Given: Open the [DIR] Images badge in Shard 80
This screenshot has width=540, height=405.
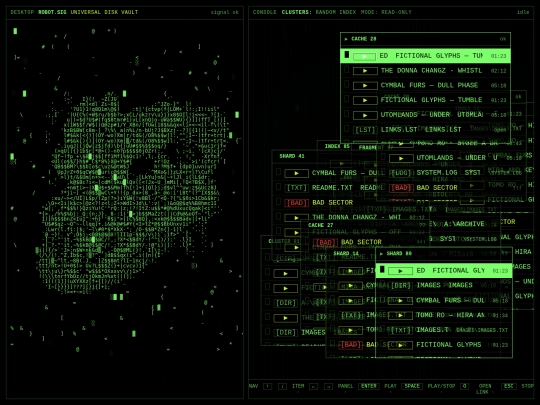Looking at the screenshot, I should 401,285.
